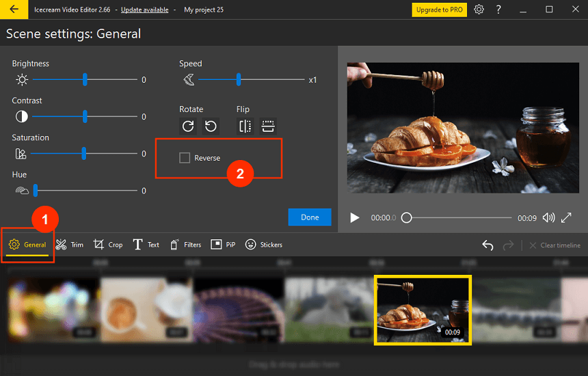Expand preview to fullscreen

pyautogui.click(x=566, y=217)
